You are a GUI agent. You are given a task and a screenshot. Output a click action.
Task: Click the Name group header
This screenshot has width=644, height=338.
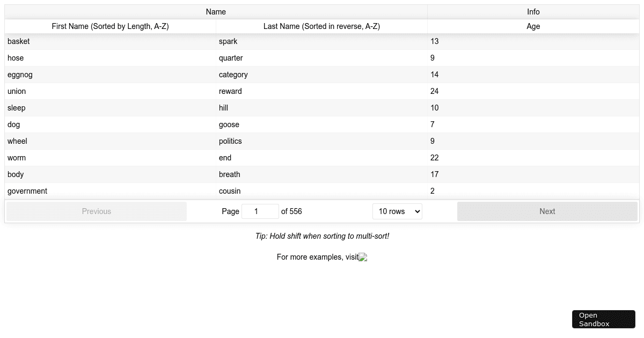coord(216,11)
